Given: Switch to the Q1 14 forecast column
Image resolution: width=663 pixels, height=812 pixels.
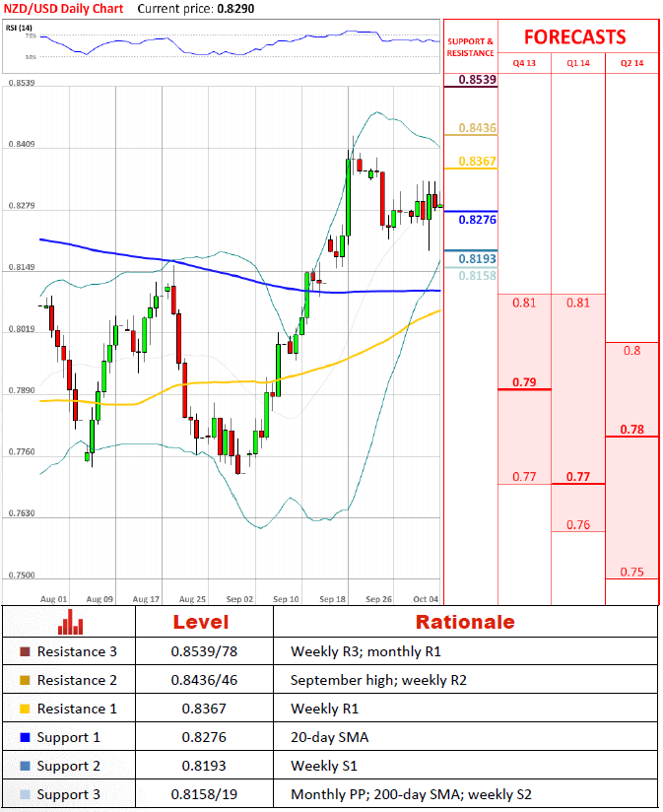Looking at the screenshot, I should click(577, 62).
